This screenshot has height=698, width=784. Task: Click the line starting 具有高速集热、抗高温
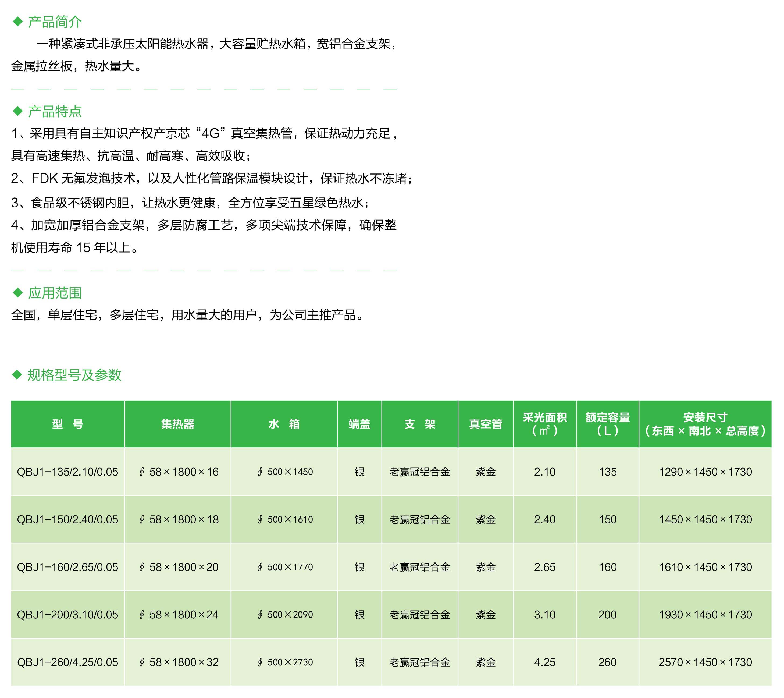point(131,155)
